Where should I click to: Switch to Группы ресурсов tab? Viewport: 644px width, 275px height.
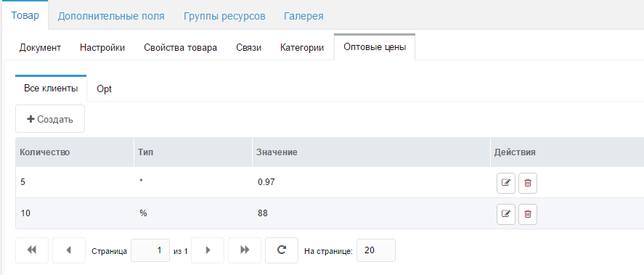pyautogui.click(x=224, y=17)
